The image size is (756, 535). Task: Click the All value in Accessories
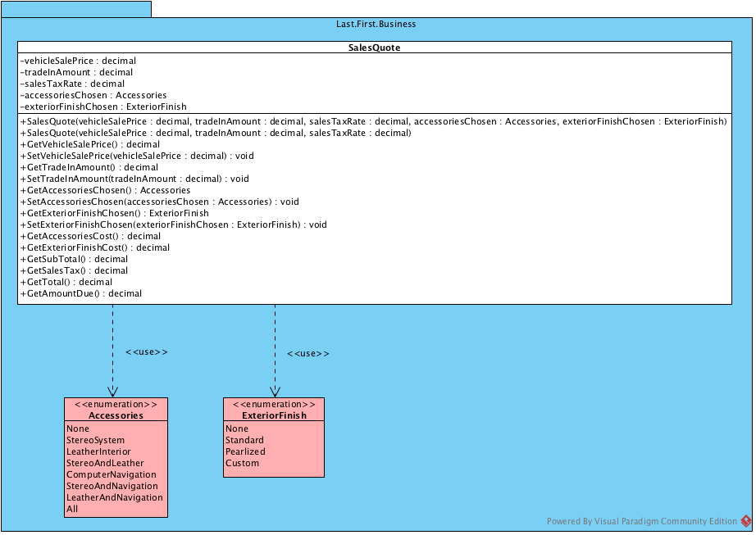tap(72, 508)
